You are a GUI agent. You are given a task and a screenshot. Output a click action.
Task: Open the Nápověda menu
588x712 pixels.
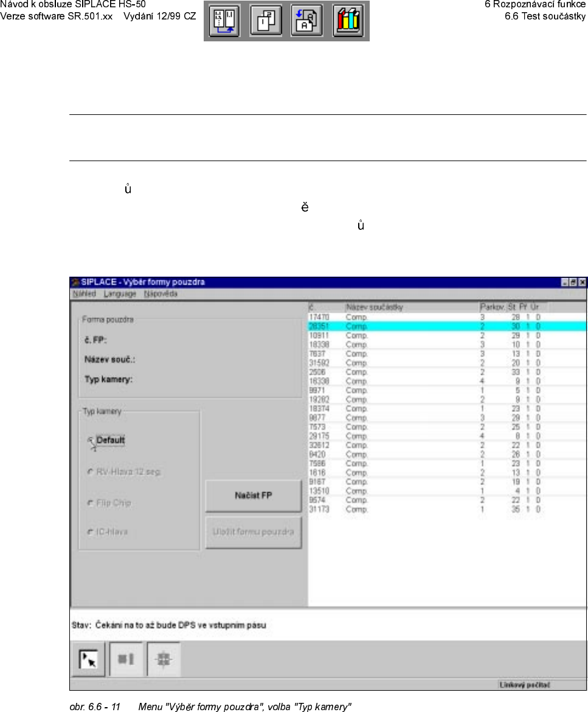161,294
